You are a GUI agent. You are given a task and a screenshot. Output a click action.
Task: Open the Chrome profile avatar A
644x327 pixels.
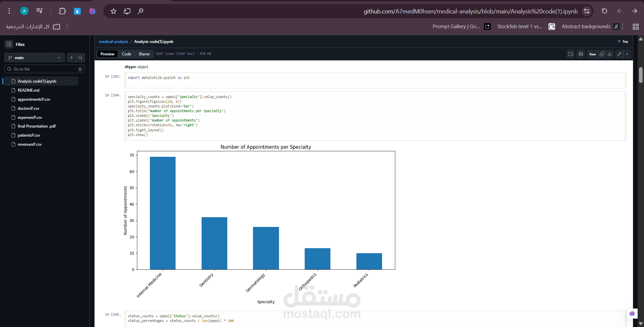tap(24, 11)
